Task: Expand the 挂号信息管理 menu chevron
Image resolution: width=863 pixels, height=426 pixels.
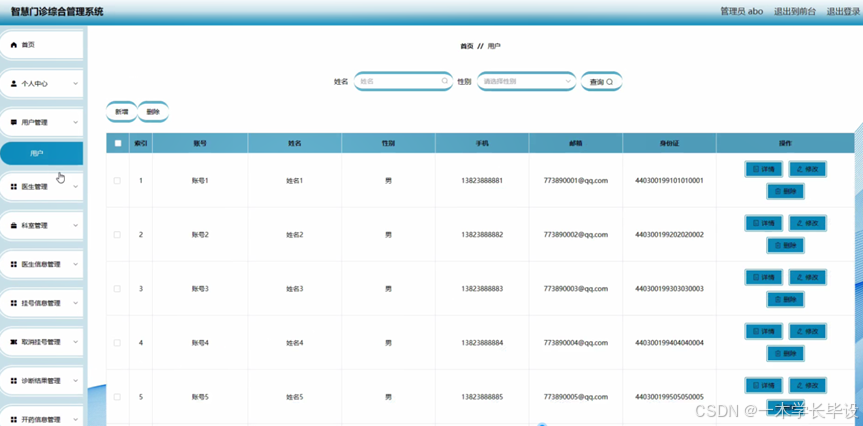Action: (75, 303)
